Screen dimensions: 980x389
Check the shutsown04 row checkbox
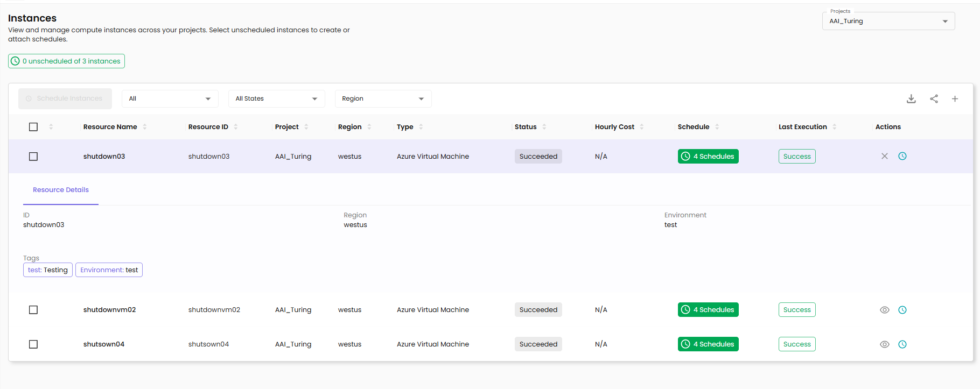33,344
